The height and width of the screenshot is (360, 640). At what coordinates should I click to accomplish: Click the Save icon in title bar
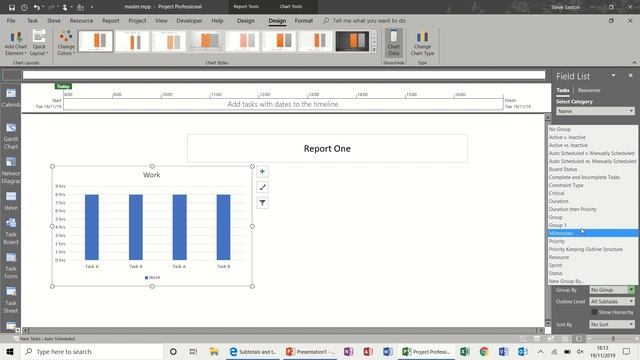[x=11, y=7]
